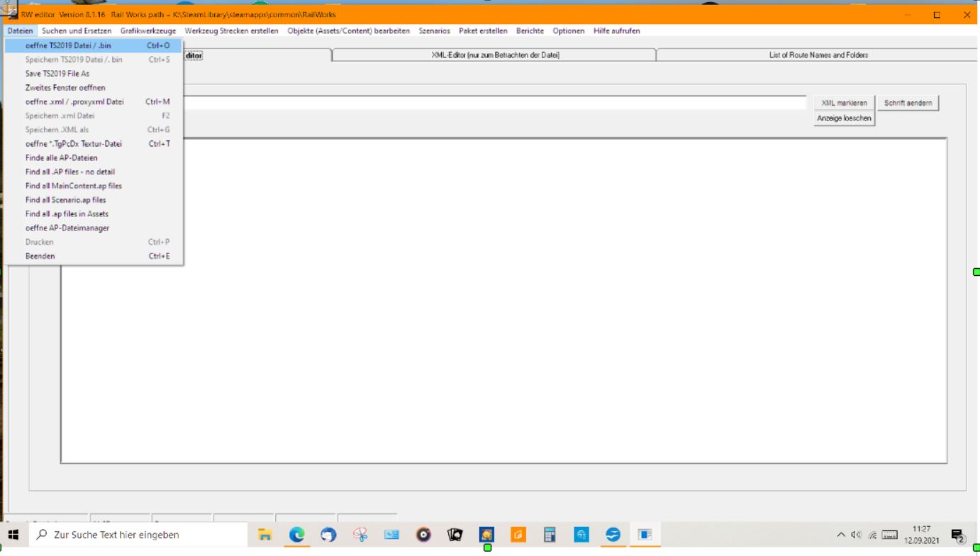
Task: Open Objekte (Assets/Content) bearbeiten menu
Action: click(349, 30)
